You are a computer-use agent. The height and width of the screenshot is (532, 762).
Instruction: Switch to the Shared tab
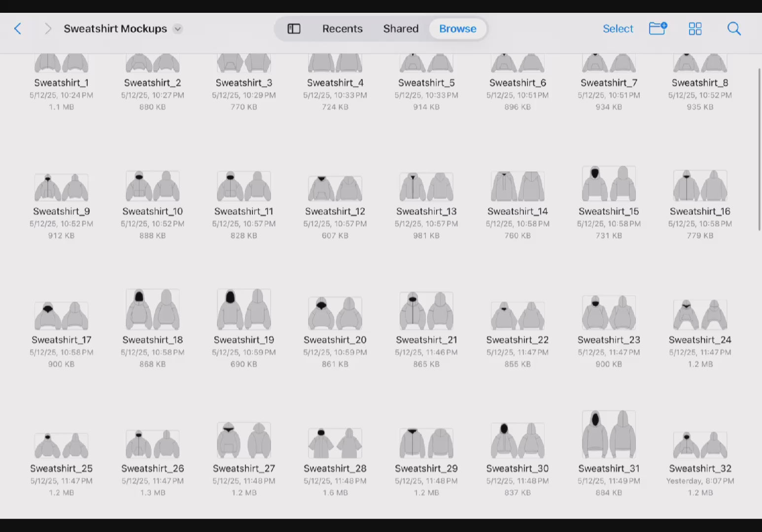coord(401,29)
